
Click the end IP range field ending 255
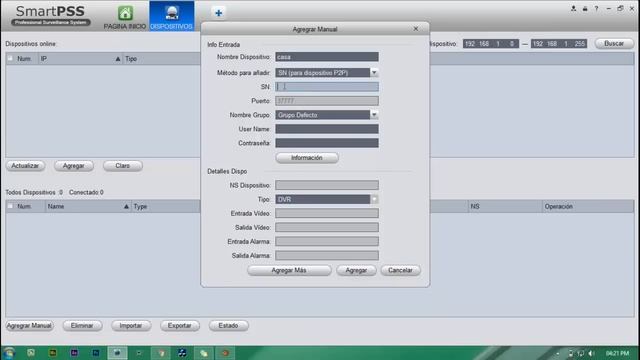pos(559,44)
